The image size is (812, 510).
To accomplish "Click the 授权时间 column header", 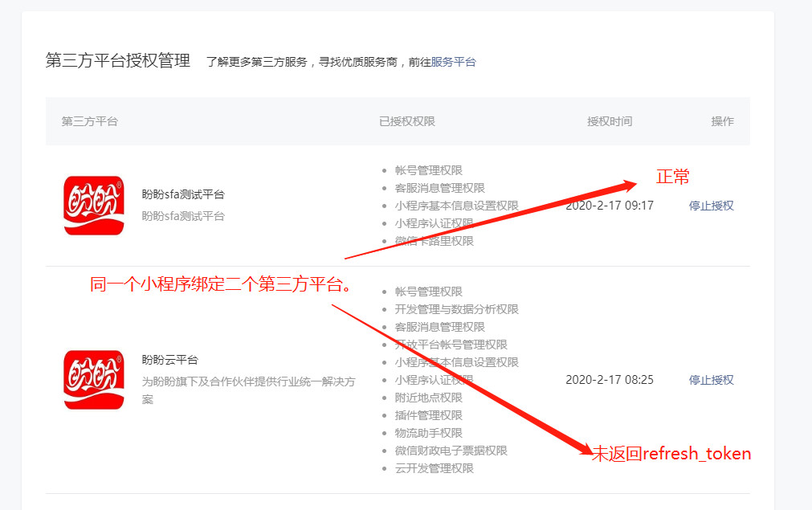I will (x=610, y=121).
